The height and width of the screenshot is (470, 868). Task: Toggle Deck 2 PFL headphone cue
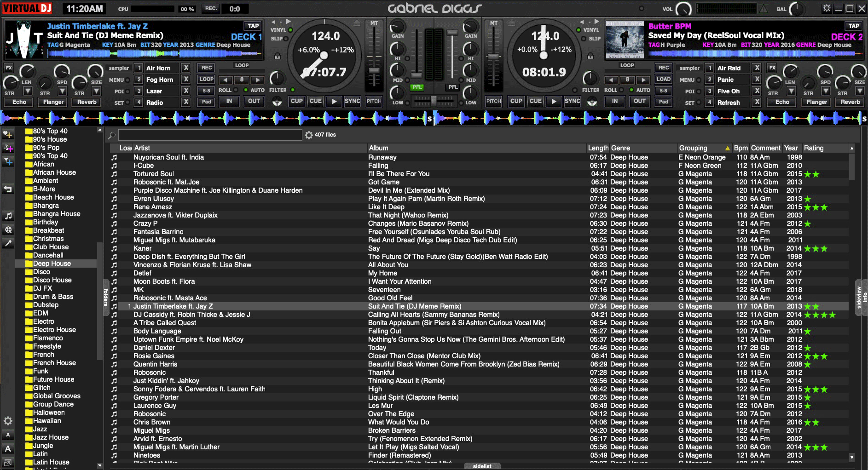pos(453,87)
